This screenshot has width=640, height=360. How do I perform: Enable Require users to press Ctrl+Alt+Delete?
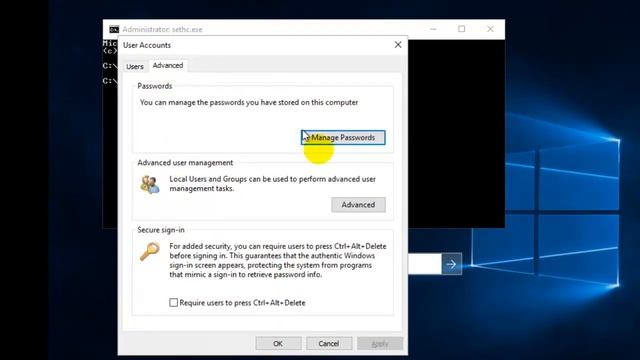click(x=173, y=302)
